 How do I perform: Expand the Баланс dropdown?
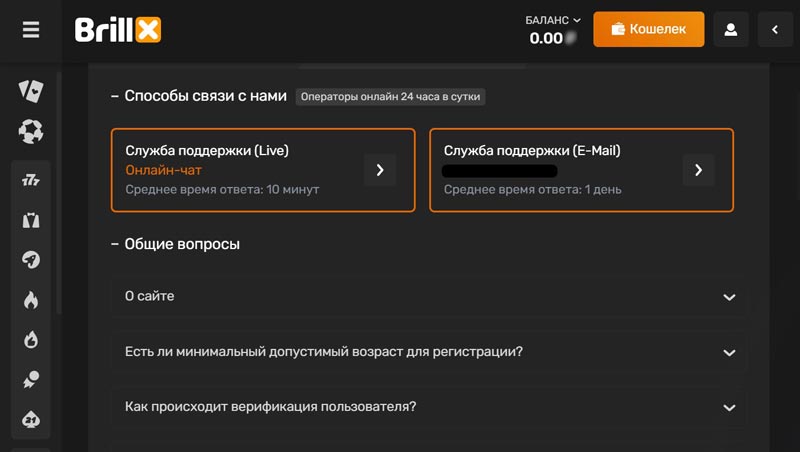(553, 20)
